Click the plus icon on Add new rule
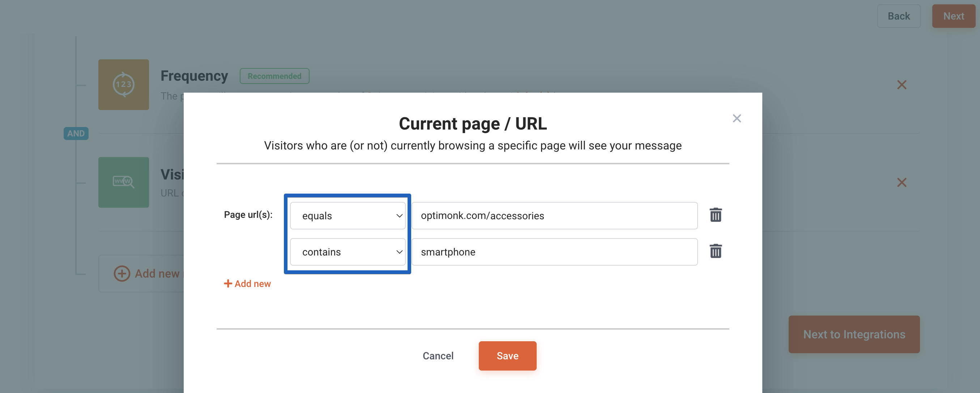Viewport: 980px width, 393px height. point(122,274)
